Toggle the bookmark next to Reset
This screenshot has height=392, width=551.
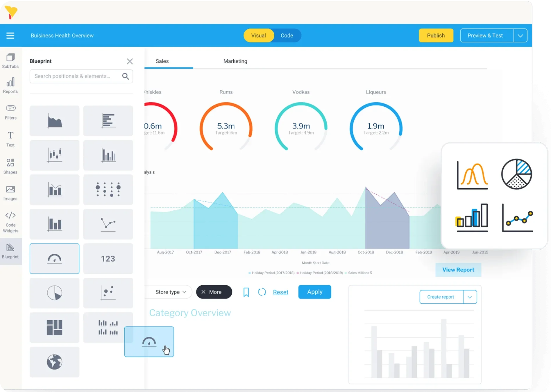(x=246, y=292)
